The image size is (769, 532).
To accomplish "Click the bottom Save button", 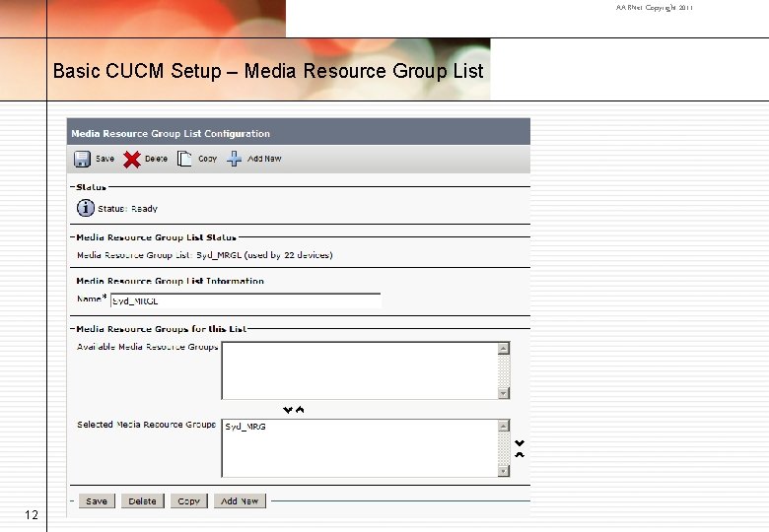I will point(97,501).
